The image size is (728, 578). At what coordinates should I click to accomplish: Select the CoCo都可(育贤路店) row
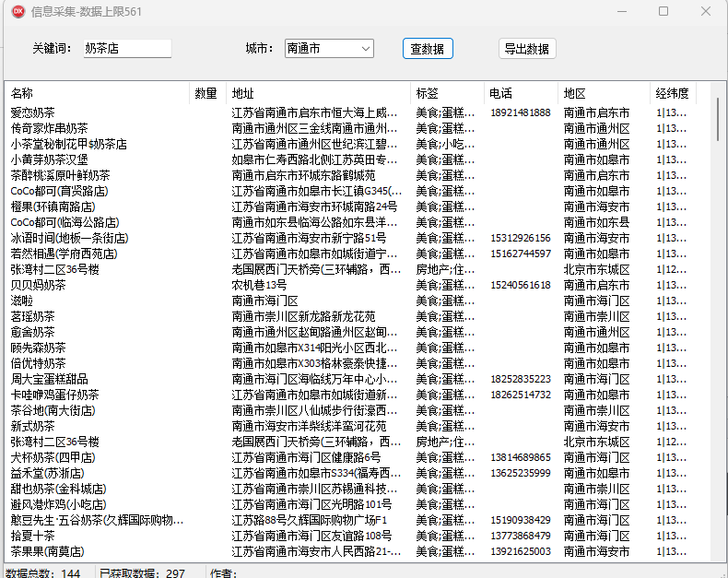pyautogui.click(x=59, y=191)
